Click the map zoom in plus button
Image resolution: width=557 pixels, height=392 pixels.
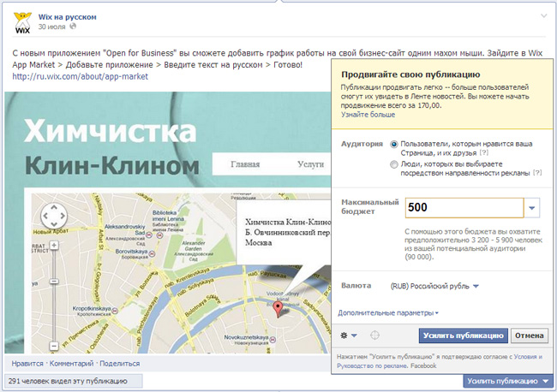click(x=54, y=245)
